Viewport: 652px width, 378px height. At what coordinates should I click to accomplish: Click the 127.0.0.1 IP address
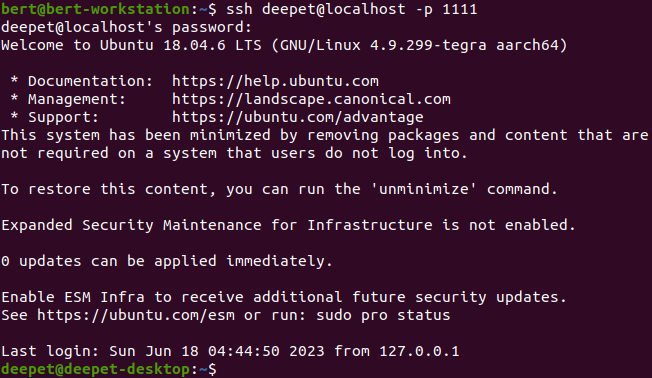click(419, 351)
